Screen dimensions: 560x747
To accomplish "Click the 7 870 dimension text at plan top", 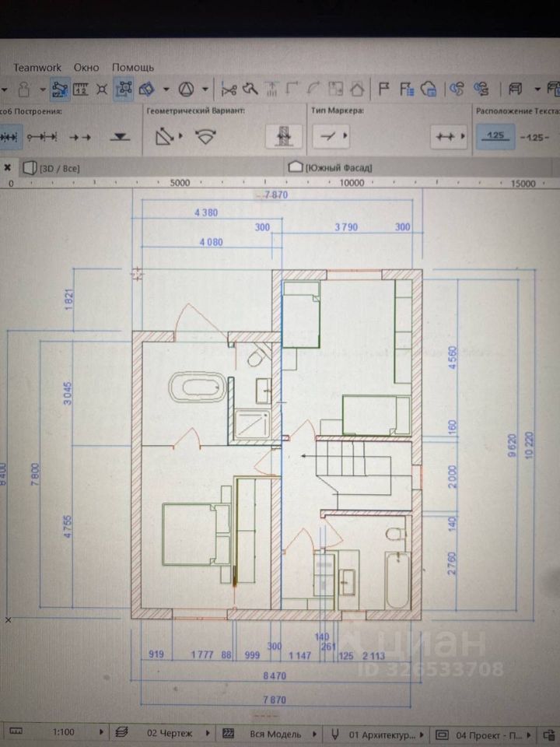I will 275,195.
